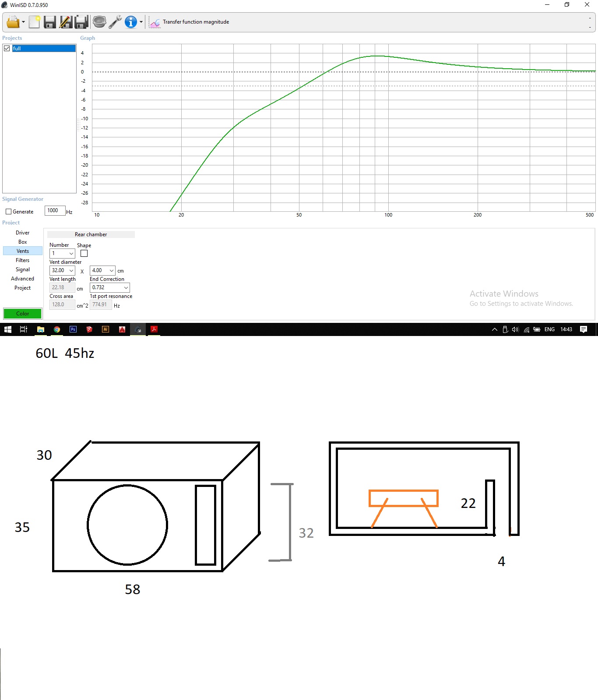Click the blue info icon
Image resolution: width=598 pixels, height=700 pixels.
[x=131, y=22]
